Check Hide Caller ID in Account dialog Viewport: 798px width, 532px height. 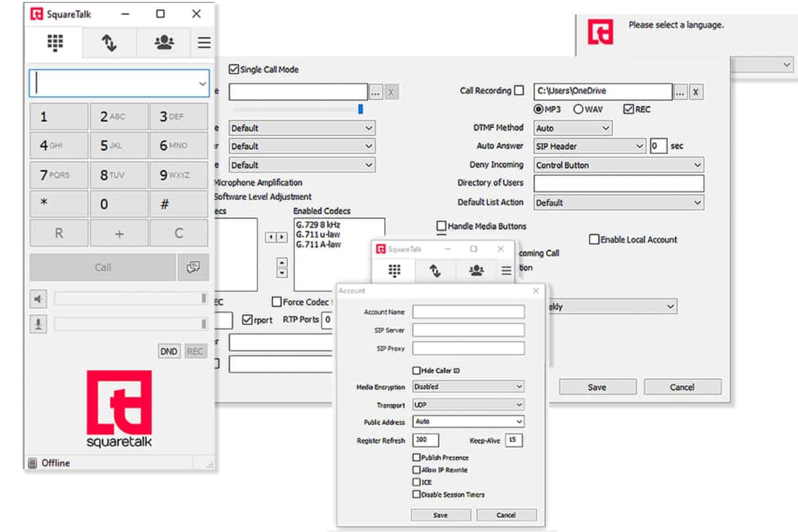coord(416,370)
